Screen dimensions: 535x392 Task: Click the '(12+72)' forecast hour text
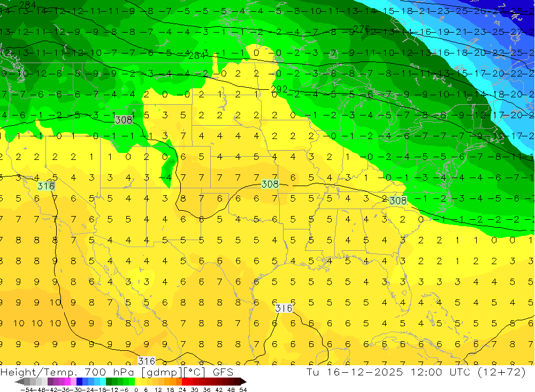click(502, 372)
